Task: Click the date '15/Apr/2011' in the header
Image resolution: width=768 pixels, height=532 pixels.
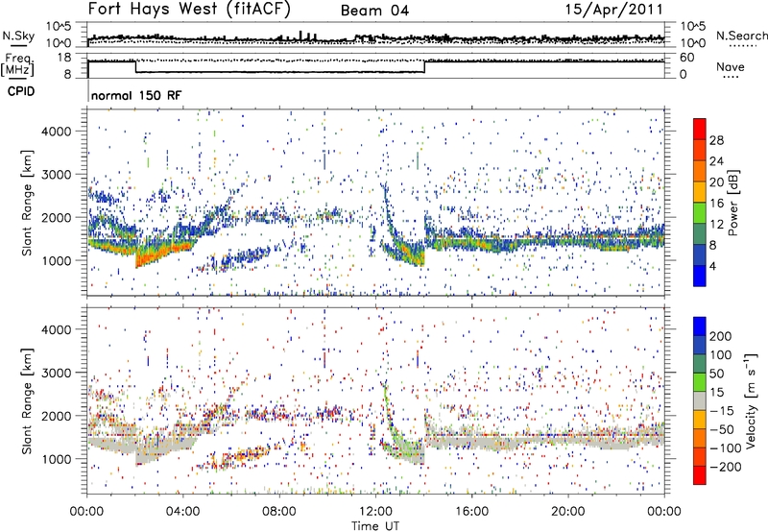Action: [614, 10]
